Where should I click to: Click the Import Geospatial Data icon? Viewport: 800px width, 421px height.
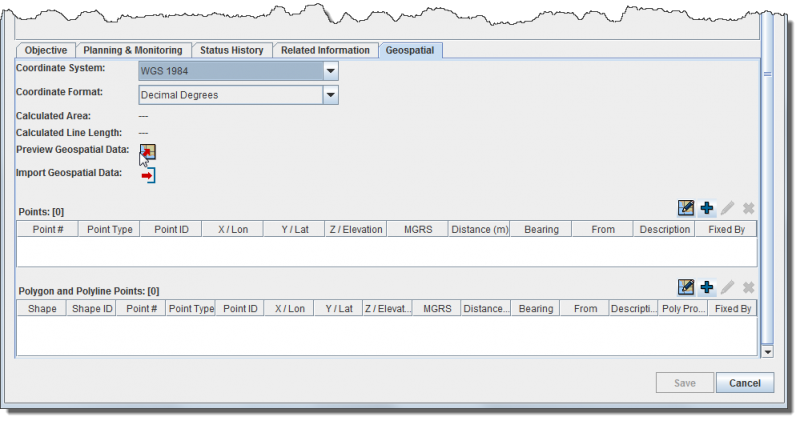tap(148, 175)
